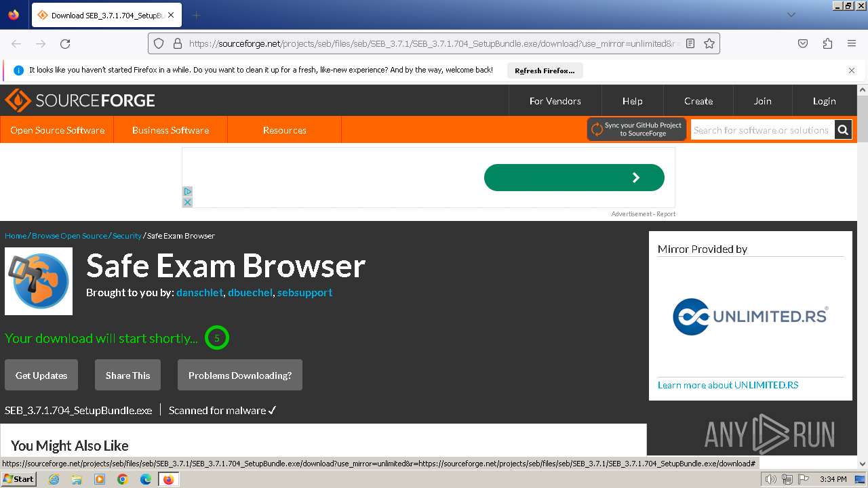868x488 pixels.
Task: Click the Join link
Action: tap(762, 101)
